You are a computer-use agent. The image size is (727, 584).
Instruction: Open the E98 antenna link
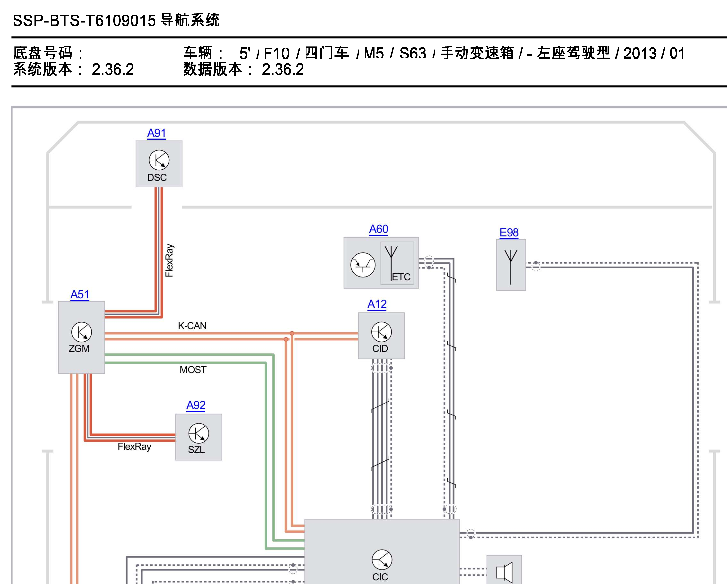(x=509, y=233)
